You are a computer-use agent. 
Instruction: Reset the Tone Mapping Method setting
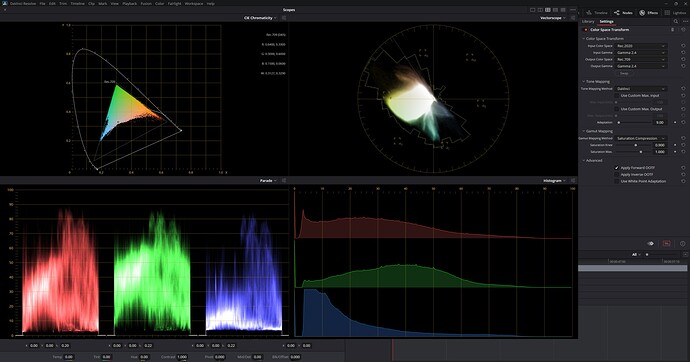click(x=683, y=89)
